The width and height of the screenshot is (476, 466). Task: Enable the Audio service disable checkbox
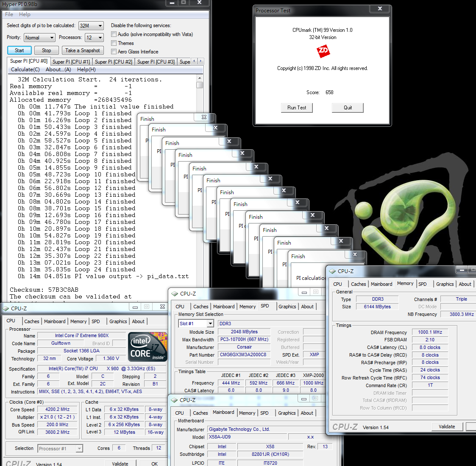[x=114, y=34]
